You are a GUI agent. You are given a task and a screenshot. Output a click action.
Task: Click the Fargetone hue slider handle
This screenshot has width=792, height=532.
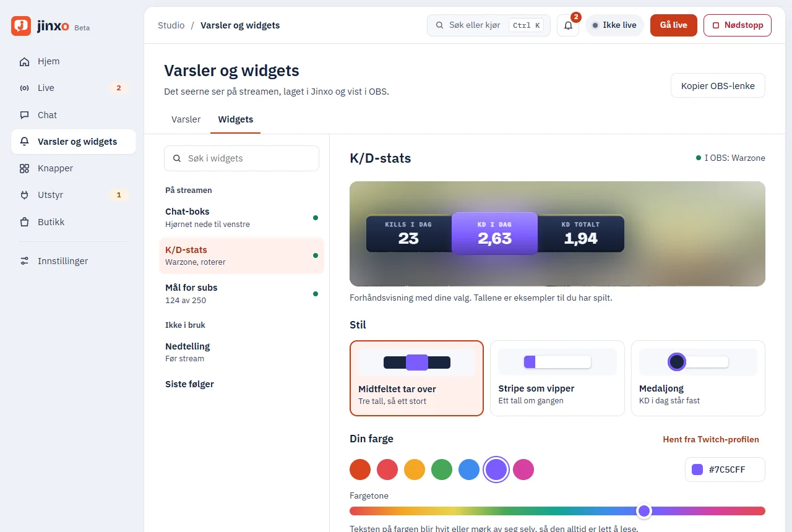click(x=644, y=511)
